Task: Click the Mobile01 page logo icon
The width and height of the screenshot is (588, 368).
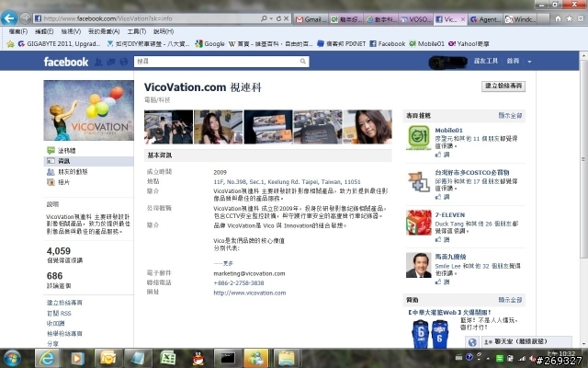Action: pos(419,137)
